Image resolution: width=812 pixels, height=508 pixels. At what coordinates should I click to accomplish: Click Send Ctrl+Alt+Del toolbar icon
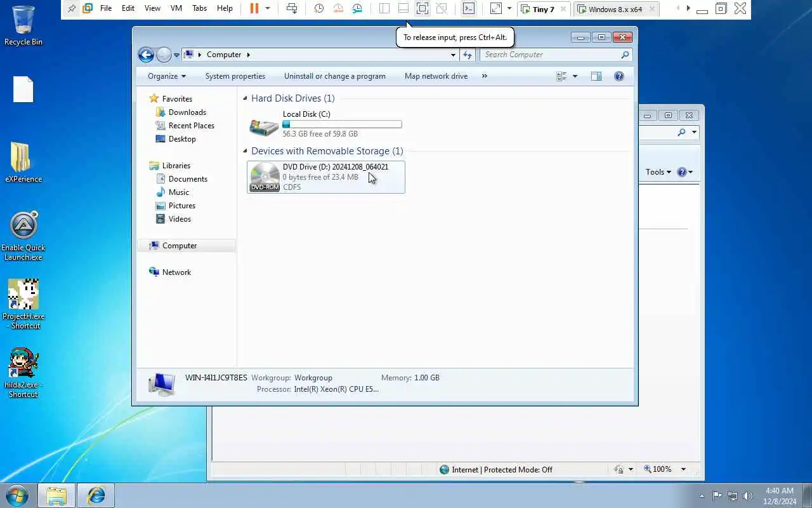tap(291, 8)
